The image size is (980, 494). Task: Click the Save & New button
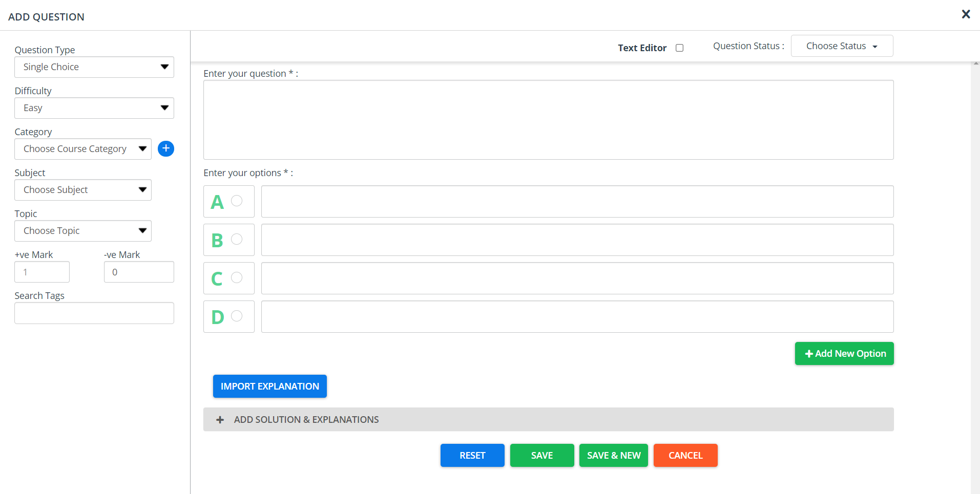614,456
